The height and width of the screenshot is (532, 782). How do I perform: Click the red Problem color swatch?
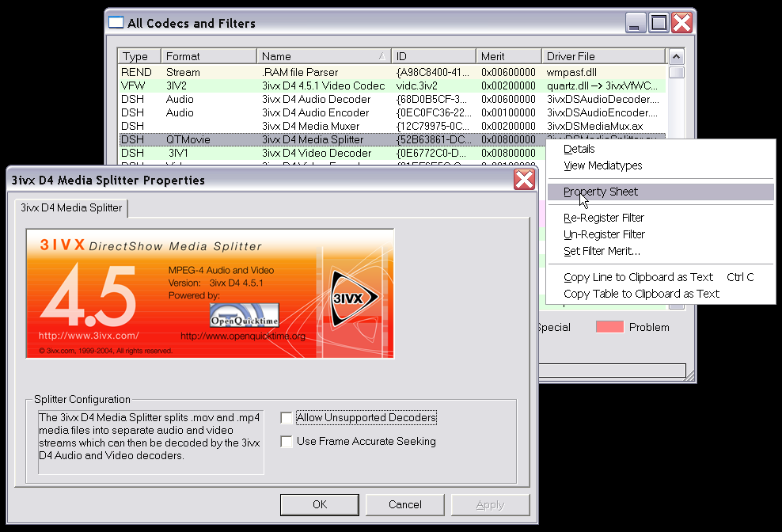[609, 327]
